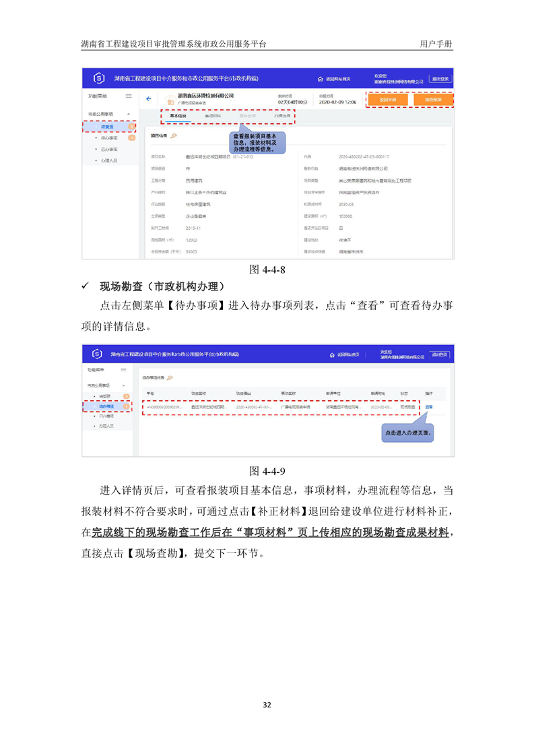This screenshot has height=756, width=534.
Task: Open the greyed tab between 事项材料 and 办理流程
Action: (248, 116)
